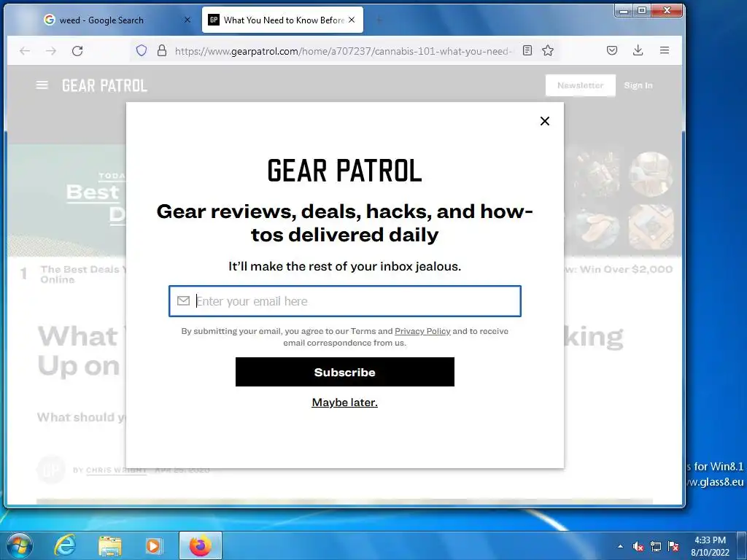Open Action Center flag icon

coord(673,546)
